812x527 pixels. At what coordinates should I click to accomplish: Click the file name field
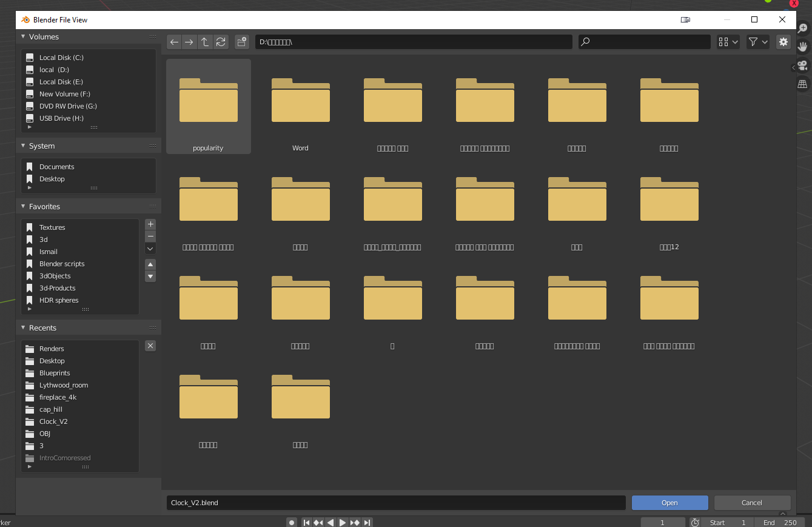[x=396, y=503]
